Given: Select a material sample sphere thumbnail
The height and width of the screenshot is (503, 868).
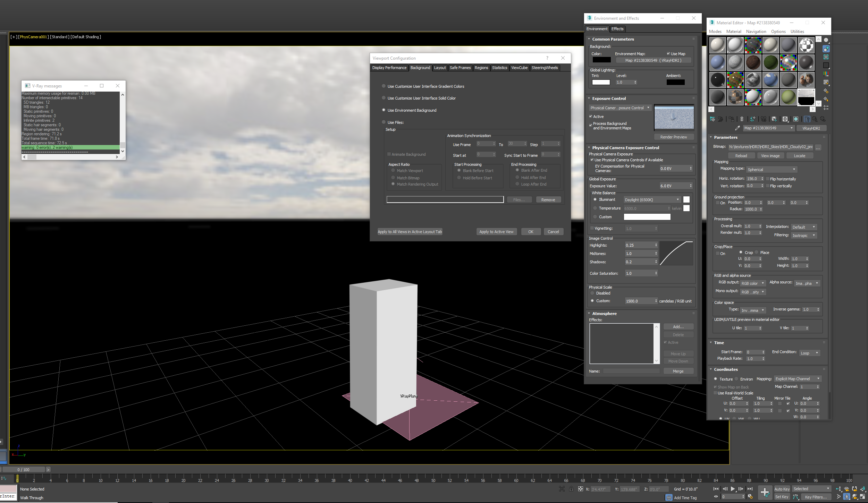Looking at the screenshot, I should coord(717,45).
